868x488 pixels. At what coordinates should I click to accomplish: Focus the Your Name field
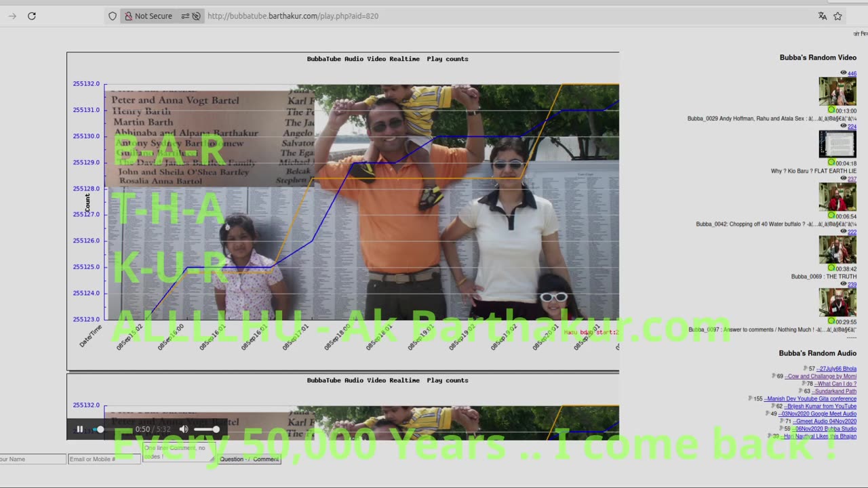click(x=33, y=459)
